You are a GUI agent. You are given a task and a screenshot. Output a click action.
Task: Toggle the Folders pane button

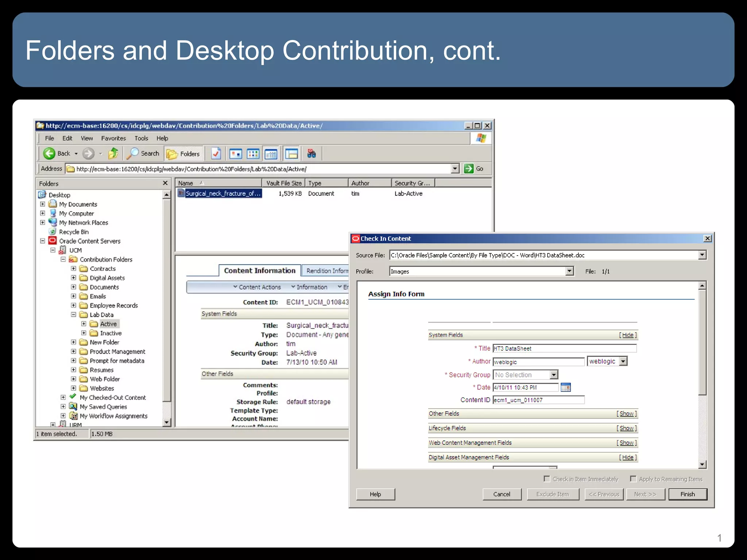(183, 154)
